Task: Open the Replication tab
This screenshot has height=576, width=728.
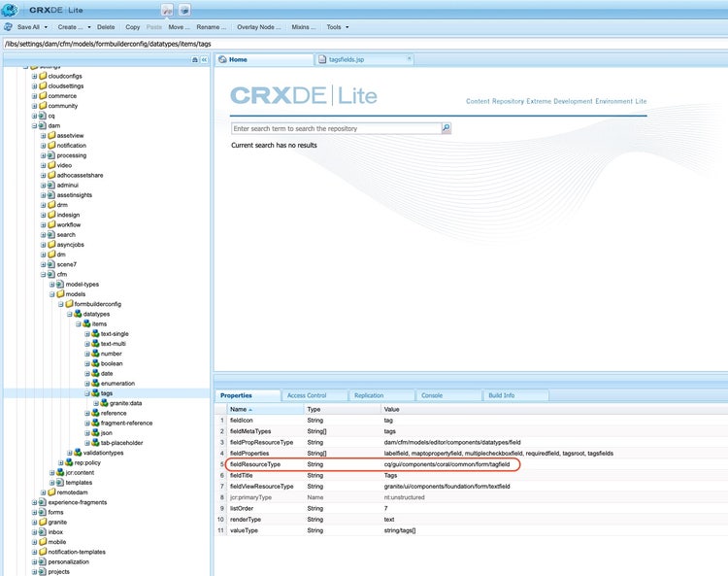Action: 381,395
